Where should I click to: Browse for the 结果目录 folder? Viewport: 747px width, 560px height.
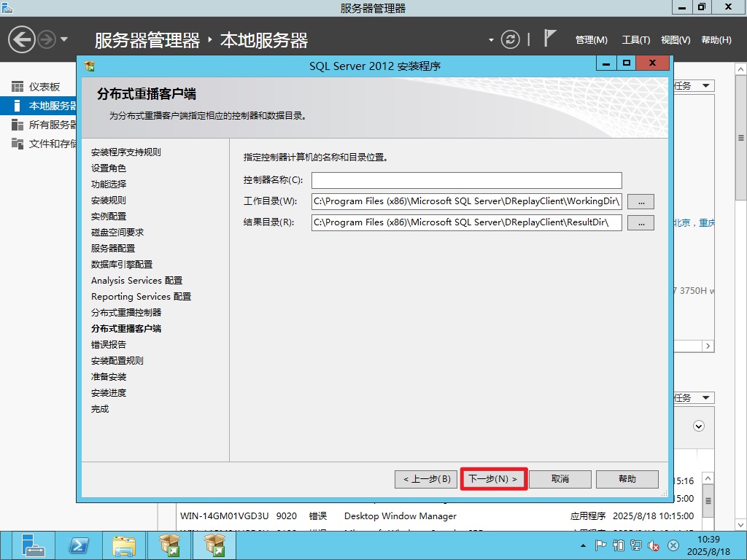(640, 223)
